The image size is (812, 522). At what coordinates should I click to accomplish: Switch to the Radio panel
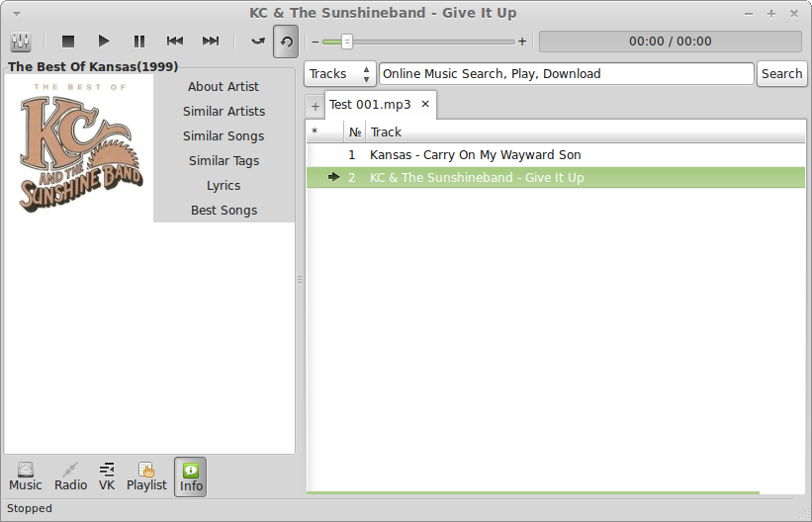[71, 477]
